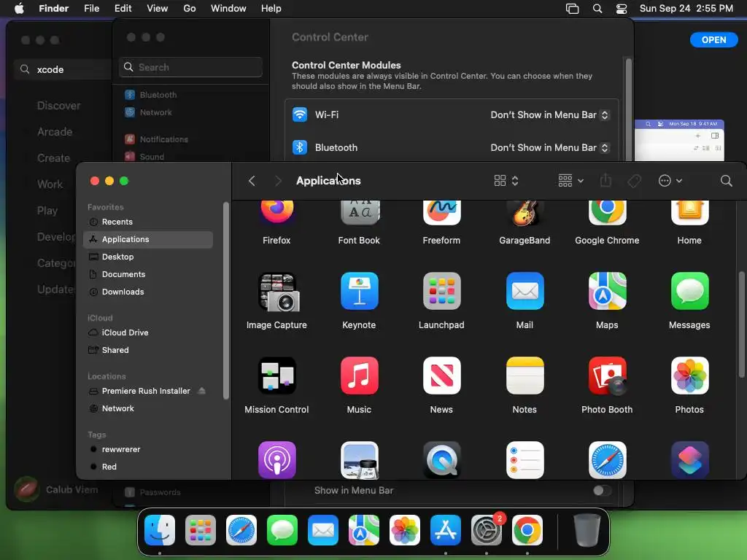
Task: Open iCloud Drive in Finder sidebar
Action: 148,332
